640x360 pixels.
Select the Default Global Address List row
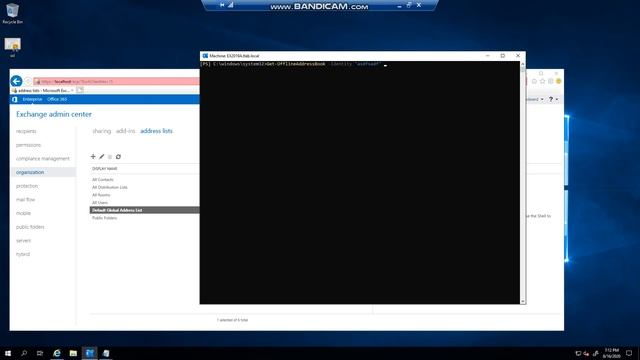tap(144, 210)
